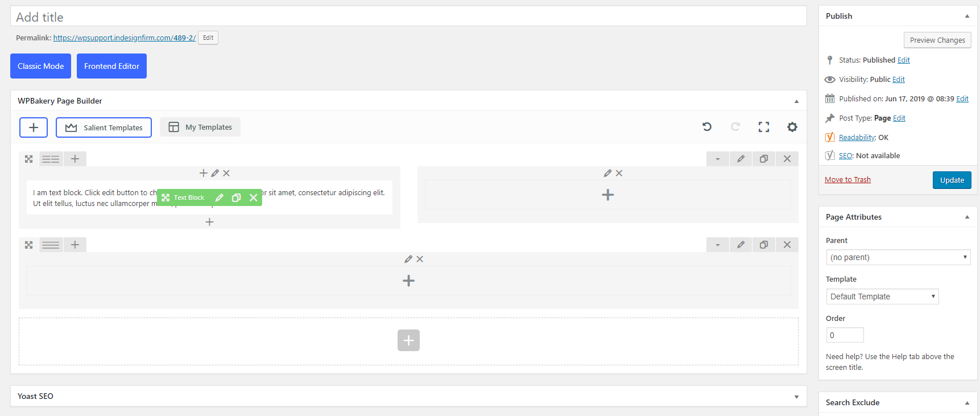Click the Move to Trash link
980x416 pixels.
point(847,180)
